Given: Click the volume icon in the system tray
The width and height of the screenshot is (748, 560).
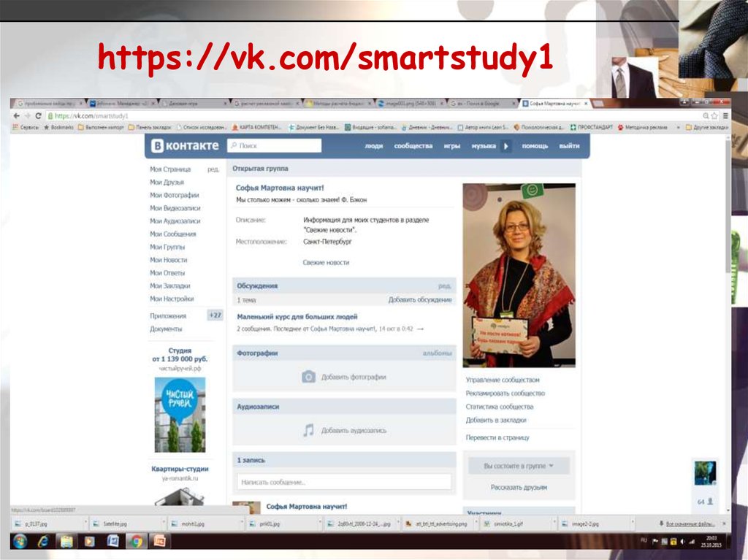Looking at the screenshot, I should [x=682, y=542].
